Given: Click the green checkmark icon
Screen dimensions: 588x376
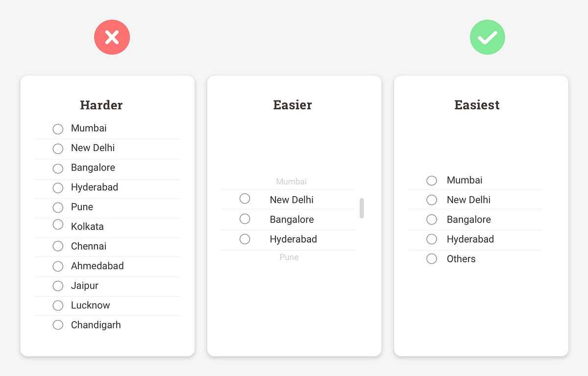Looking at the screenshot, I should point(488,37).
